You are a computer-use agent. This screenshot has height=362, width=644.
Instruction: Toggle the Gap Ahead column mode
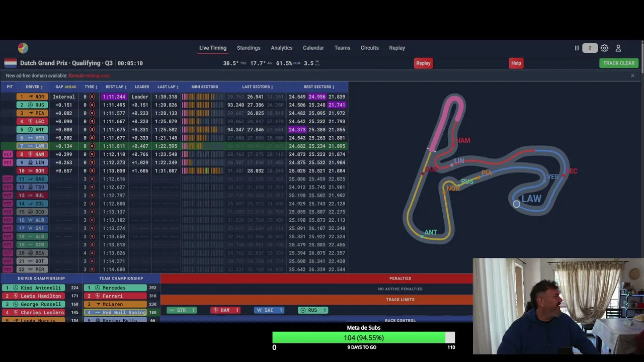66,87
